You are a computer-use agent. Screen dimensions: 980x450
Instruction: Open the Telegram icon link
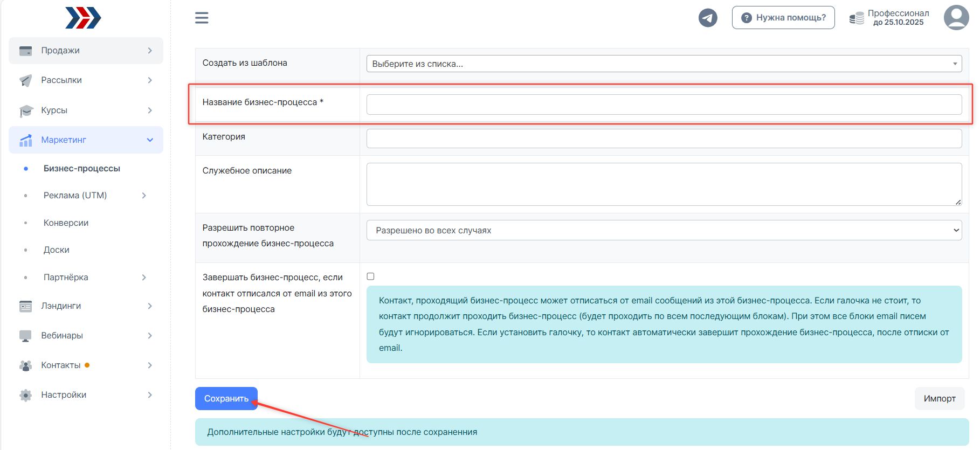tap(708, 18)
